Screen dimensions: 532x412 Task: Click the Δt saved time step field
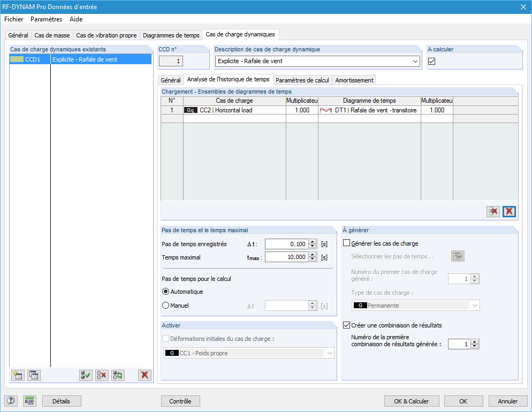click(x=287, y=244)
